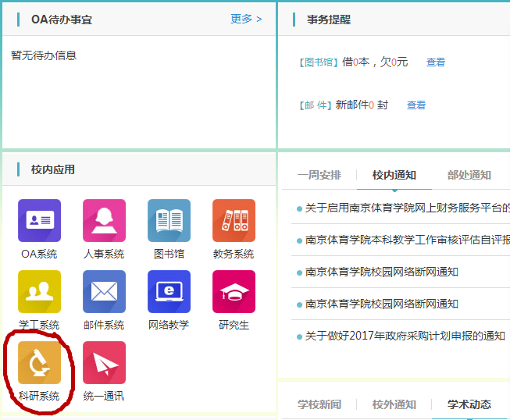The height and width of the screenshot is (420, 510).
Task: Switch to the 一周安排 tab
Action: pyautogui.click(x=319, y=175)
